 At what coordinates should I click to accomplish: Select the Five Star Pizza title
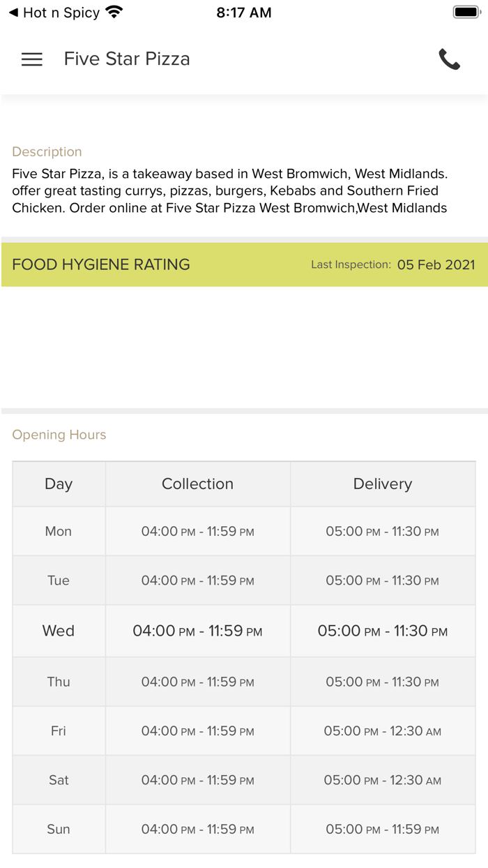pos(126,59)
